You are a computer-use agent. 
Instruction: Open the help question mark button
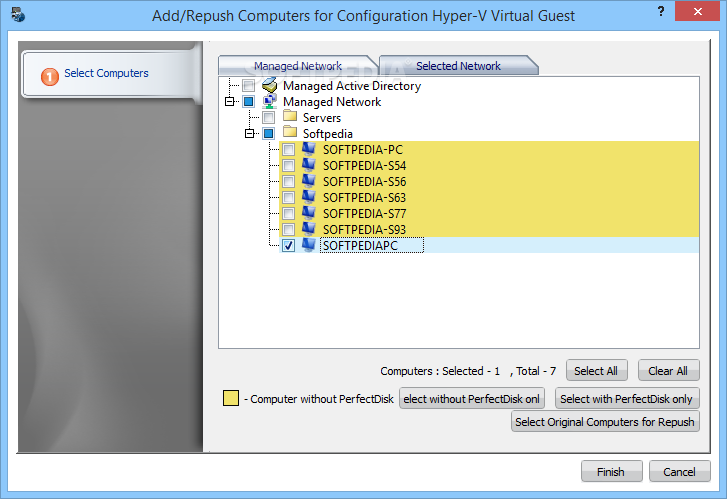click(x=661, y=11)
